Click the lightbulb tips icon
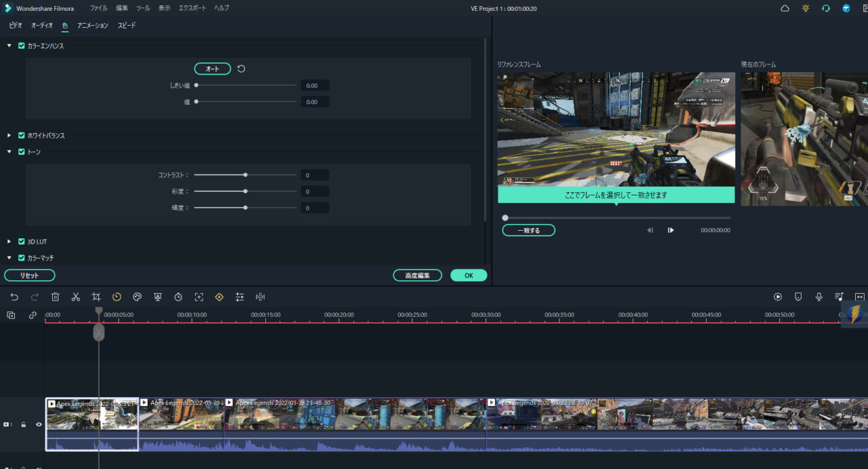This screenshot has width=868, height=469. coord(806,8)
